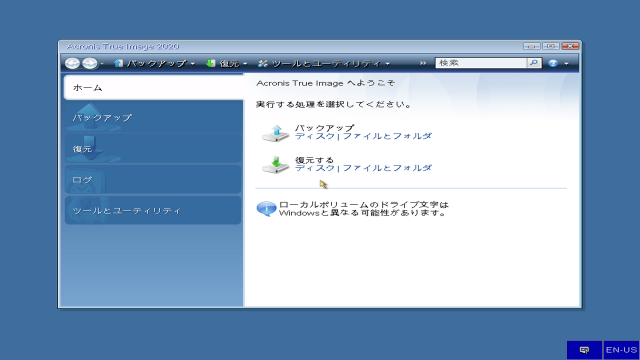The image size is (640, 360).
Task: Expand the toolbar overflow chevron
Action: click(423, 63)
